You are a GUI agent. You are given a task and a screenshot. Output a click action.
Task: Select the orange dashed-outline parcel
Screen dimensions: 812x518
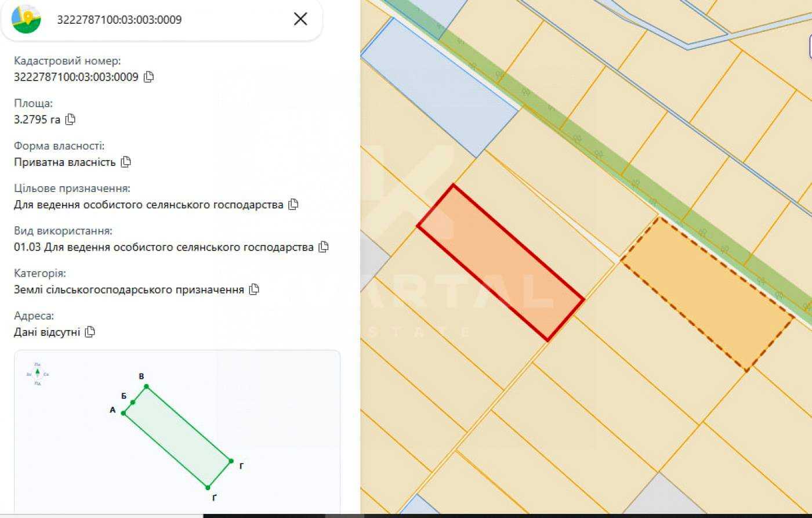coord(707,294)
